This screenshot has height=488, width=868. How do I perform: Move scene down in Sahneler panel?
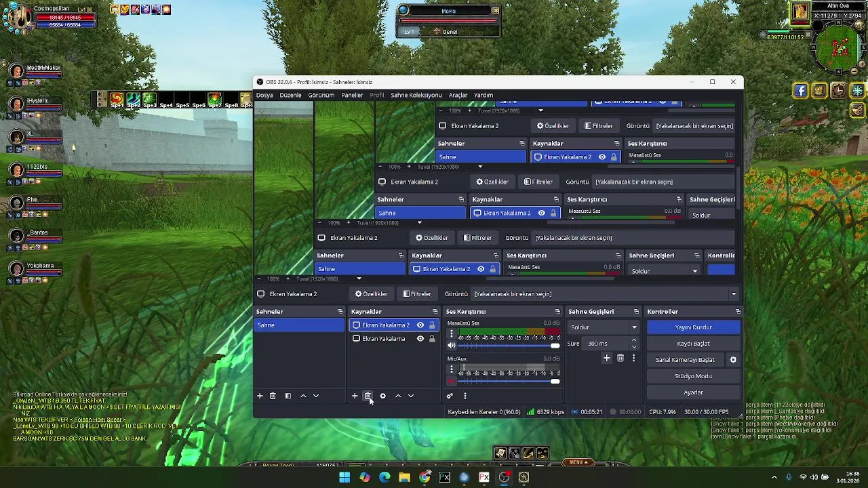click(x=315, y=396)
